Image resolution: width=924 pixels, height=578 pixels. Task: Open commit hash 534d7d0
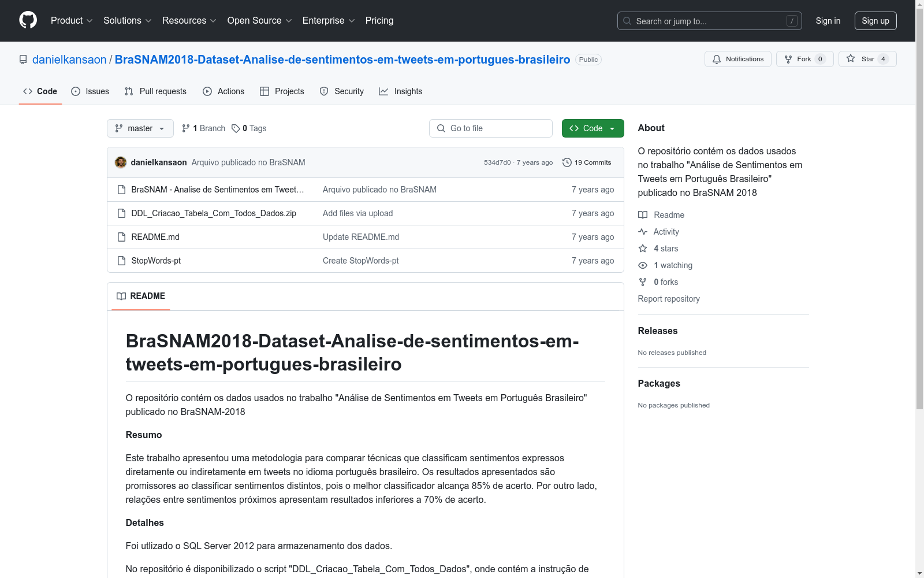tap(497, 162)
